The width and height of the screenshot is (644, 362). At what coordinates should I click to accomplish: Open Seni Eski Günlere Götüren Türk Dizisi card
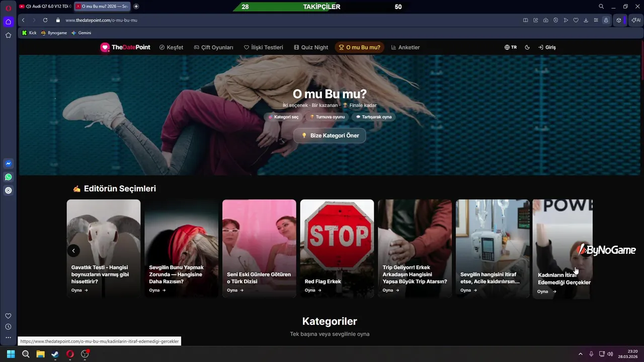(259, 248)
